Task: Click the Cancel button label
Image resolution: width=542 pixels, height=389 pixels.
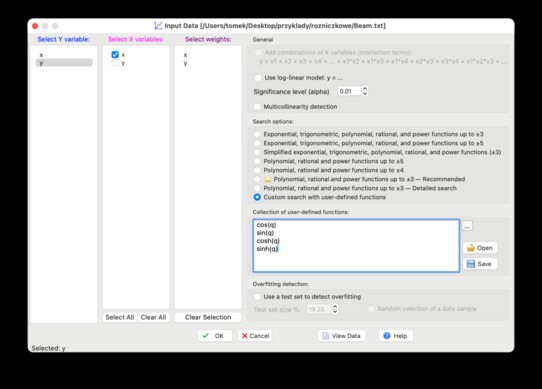Action: click(259, 336)
